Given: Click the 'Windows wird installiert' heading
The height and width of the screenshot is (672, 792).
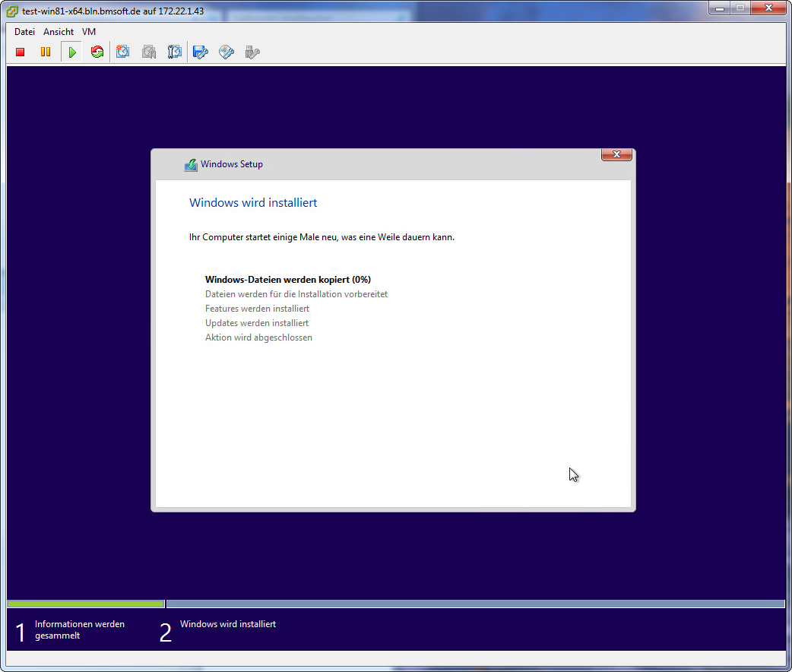Looking at the screenshot, I should (253, 203).
